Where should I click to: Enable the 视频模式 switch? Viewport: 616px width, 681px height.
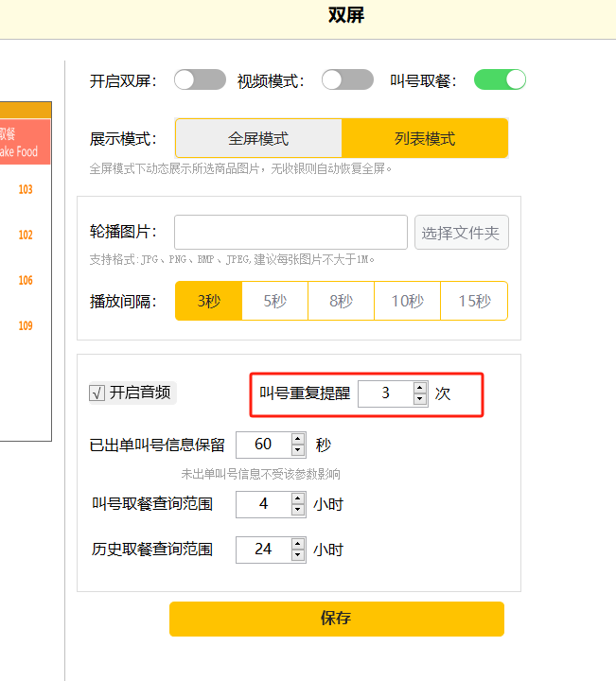click(x=347, y=80)
